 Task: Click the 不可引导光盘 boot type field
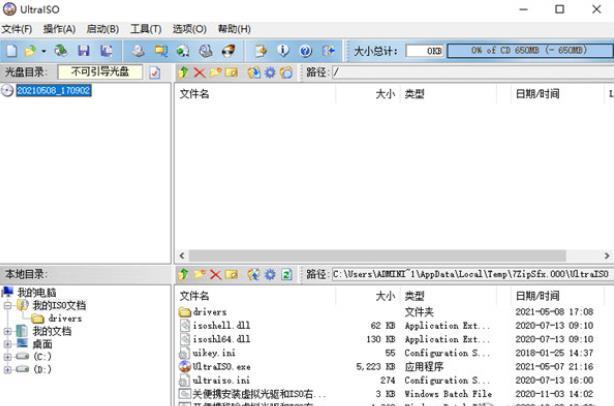coord(100,72)
